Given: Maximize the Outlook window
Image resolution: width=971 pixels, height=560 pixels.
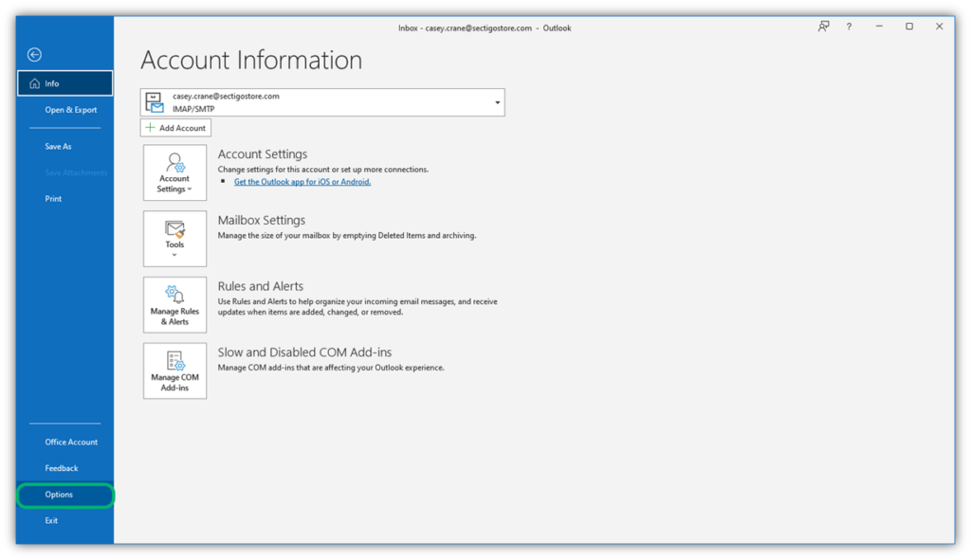Looking at the screenshot, I should click(x=909, y=27).
